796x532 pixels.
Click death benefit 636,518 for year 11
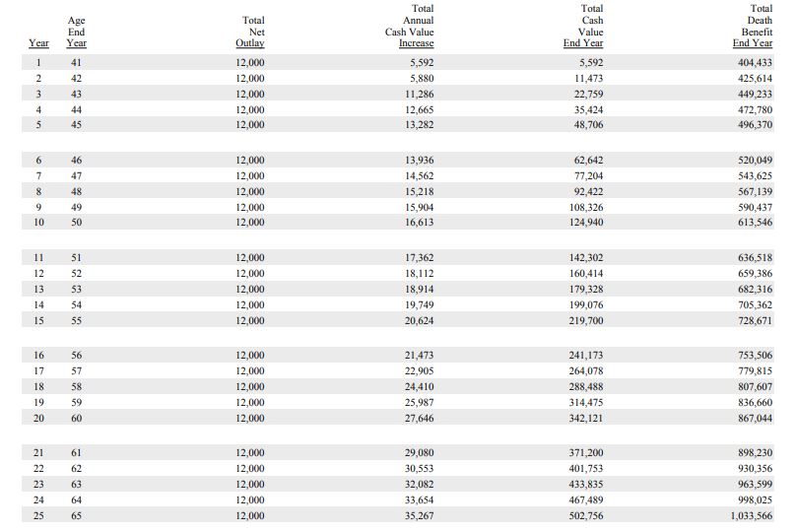(755, 257)
